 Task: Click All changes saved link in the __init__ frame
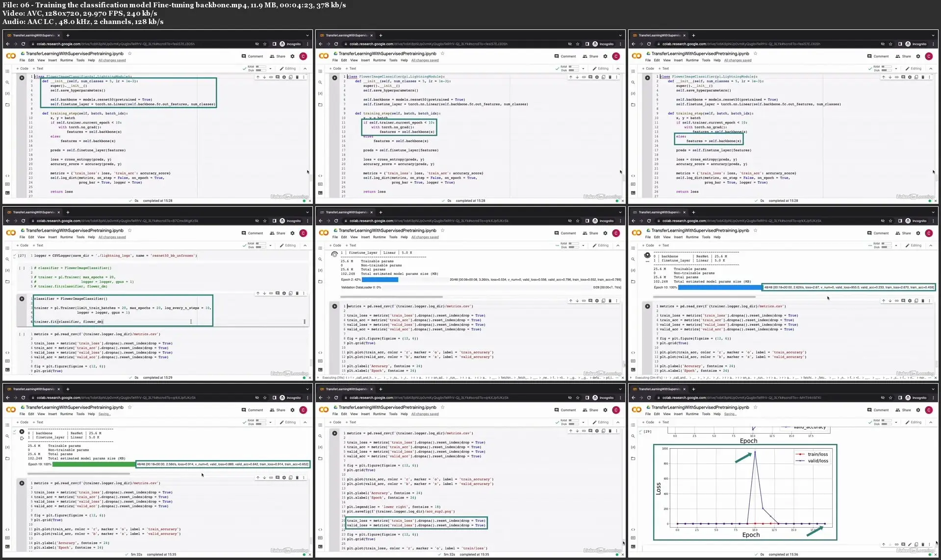[x=112, y=60]
